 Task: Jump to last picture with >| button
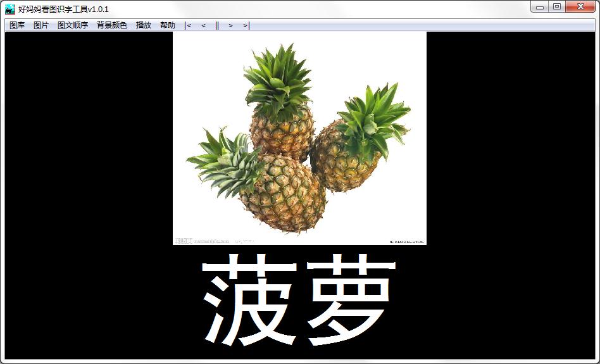[x=246, y=25]
